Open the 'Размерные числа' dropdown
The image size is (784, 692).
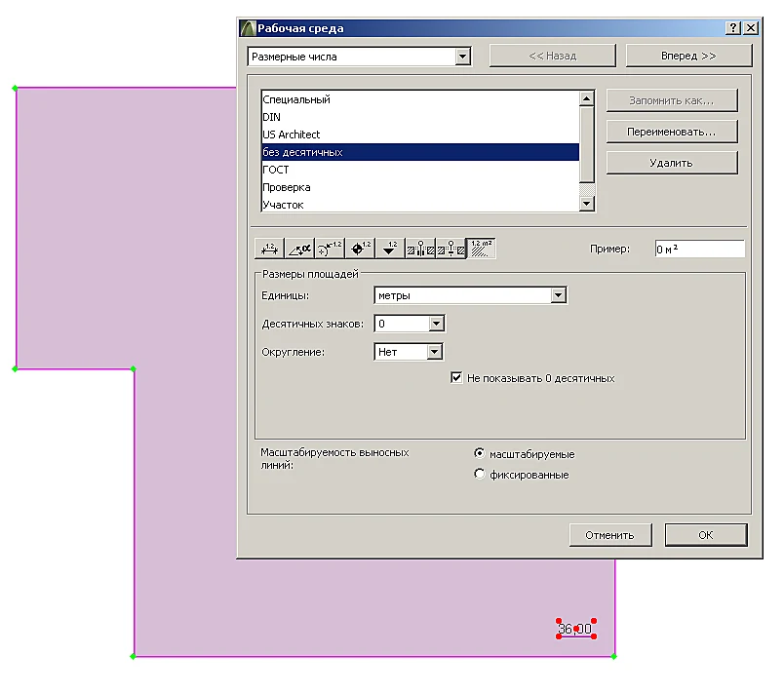[359, 57]
